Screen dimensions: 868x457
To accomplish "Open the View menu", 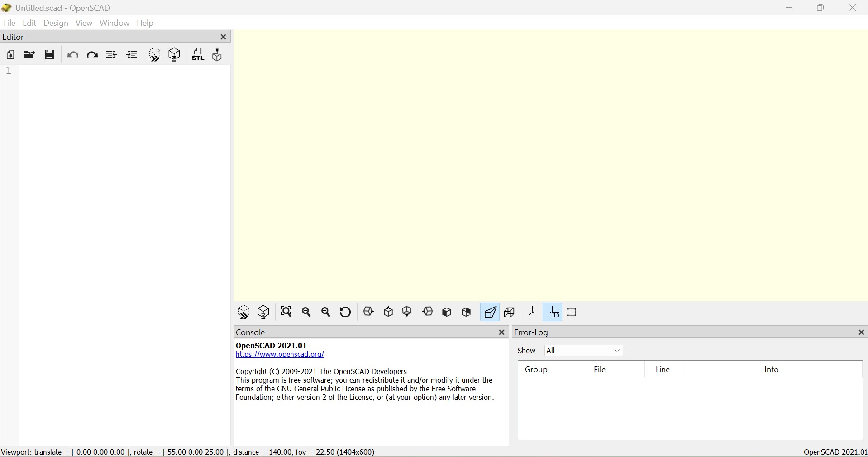I will pos(84,23).
